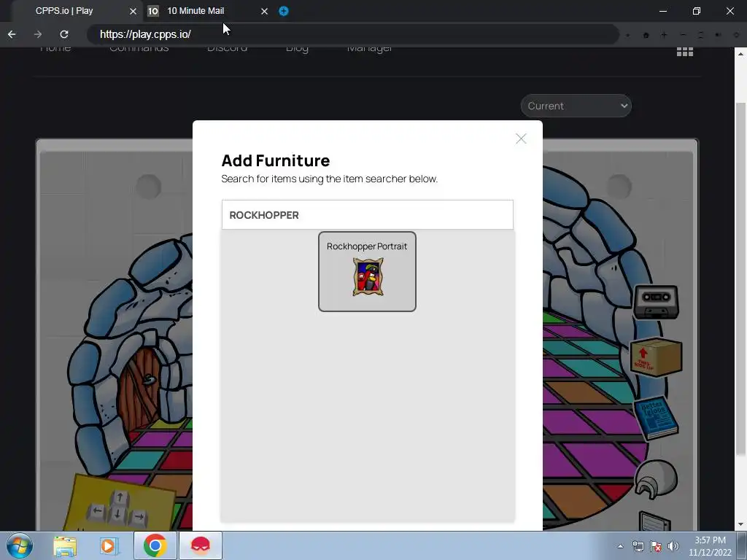Click the address bar URL
This screenshot has height=560, width=747.
pyautogui.click(x=145, y=34)
